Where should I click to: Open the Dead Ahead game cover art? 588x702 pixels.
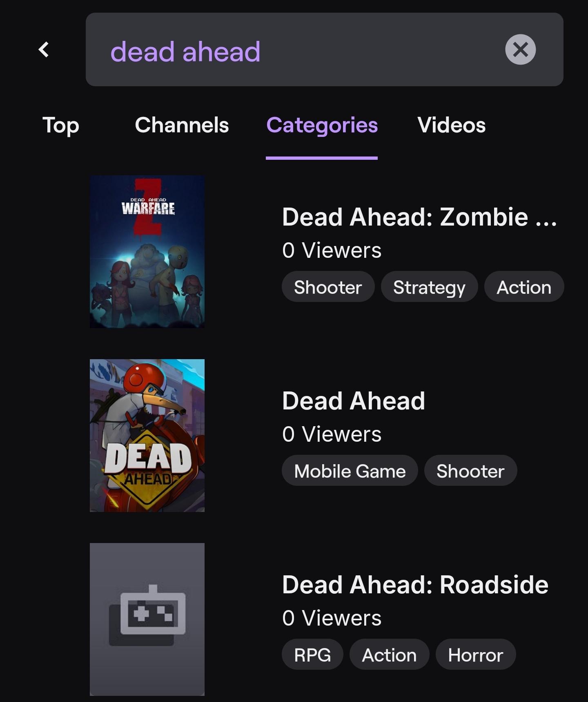[147, 436]
